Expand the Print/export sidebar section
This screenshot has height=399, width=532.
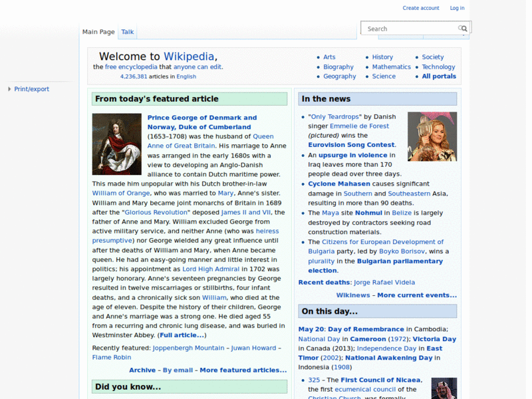(x=9, y=89)
